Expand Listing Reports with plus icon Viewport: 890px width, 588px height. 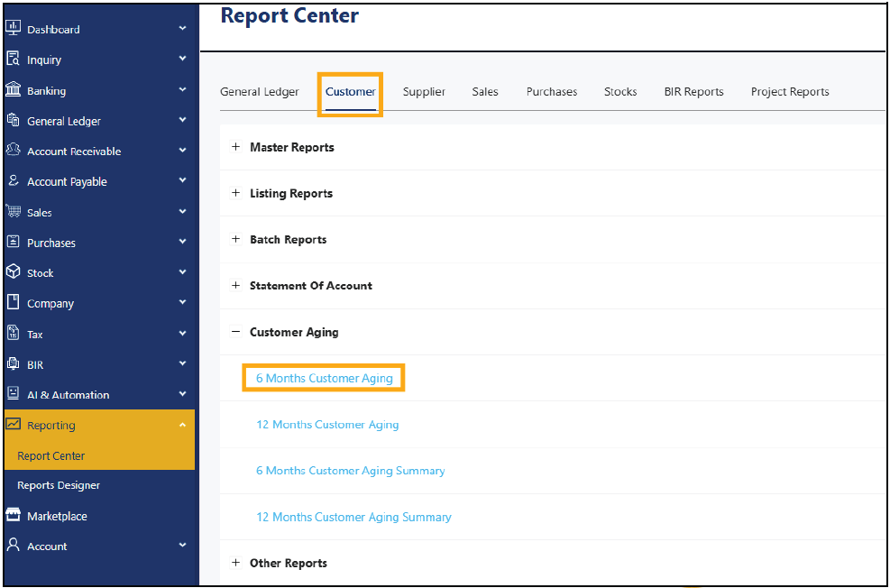[235, 193]
